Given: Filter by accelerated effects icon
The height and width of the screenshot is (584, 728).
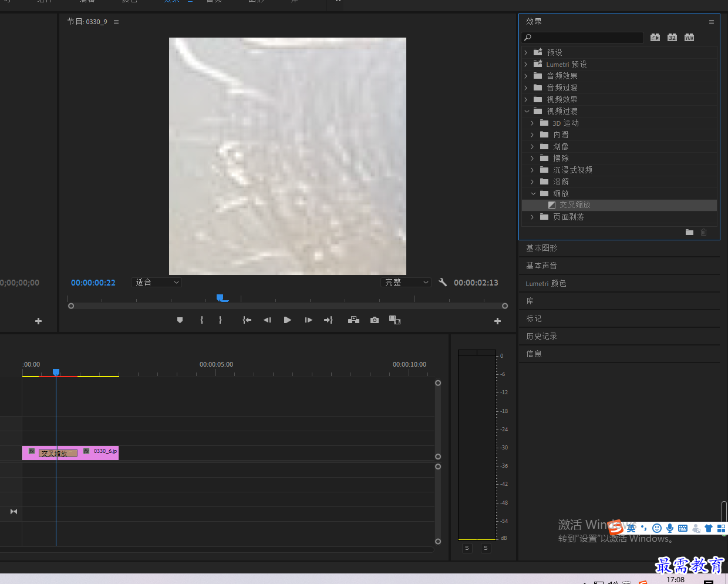Looking at the screenshot, I should click(655, 38).
